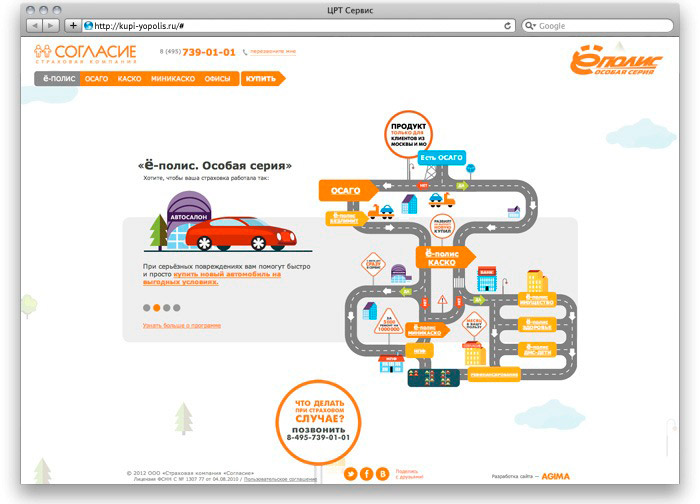Screen dimensions: 700x504
Task: Open the ОСАГО menu tab
Action: click(x=97, y=79)
